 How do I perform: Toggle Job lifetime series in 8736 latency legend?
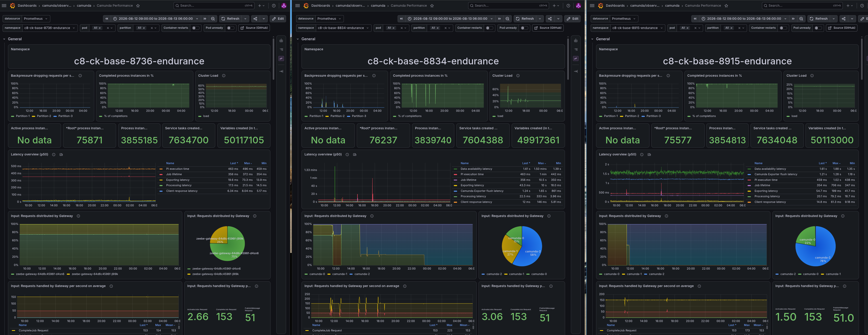pos(174,174)
